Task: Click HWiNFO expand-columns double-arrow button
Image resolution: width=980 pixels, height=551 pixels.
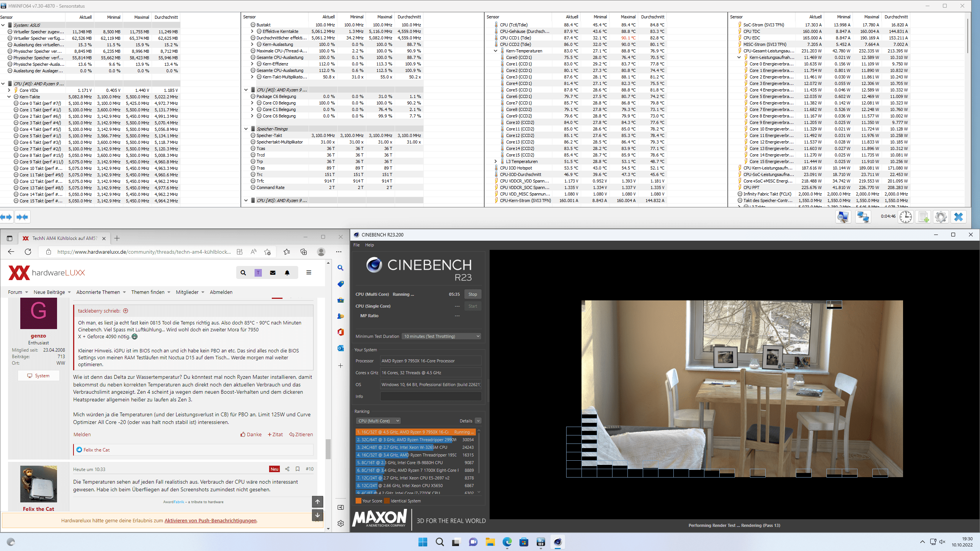Action: (x=7, y=217)
